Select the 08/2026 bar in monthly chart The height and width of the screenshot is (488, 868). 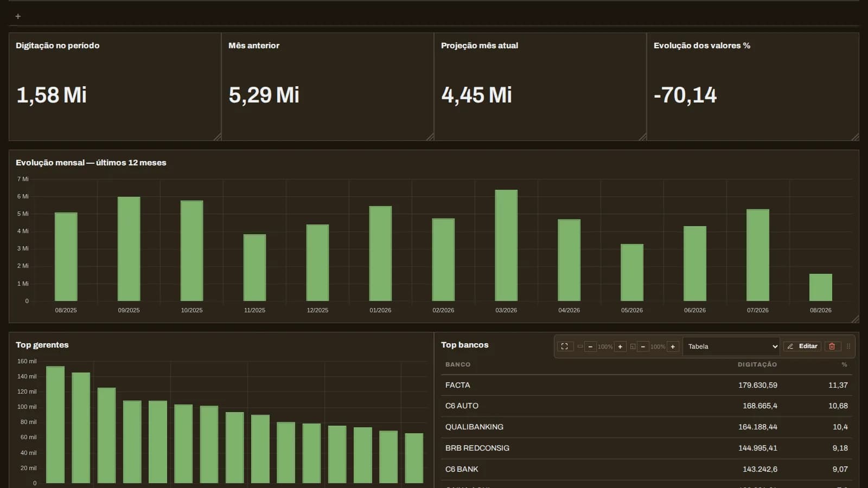(x=821, y=287)
